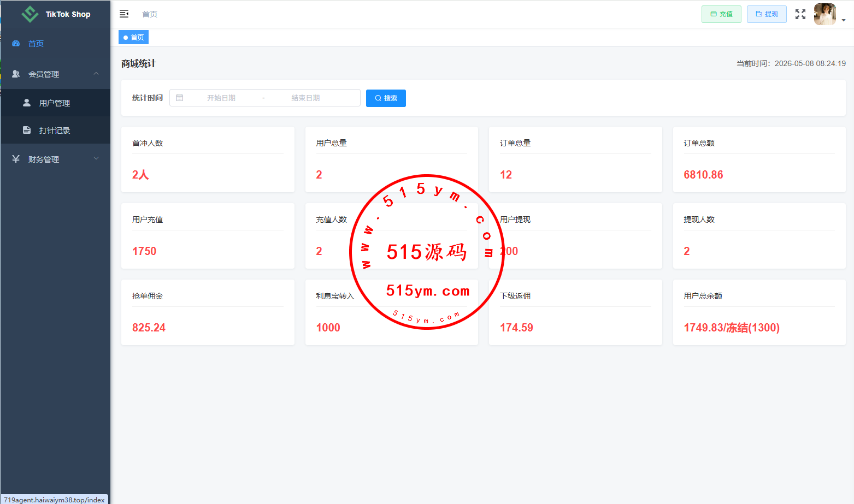
Task: Click the green 充值 button
Action: [721, 14]
